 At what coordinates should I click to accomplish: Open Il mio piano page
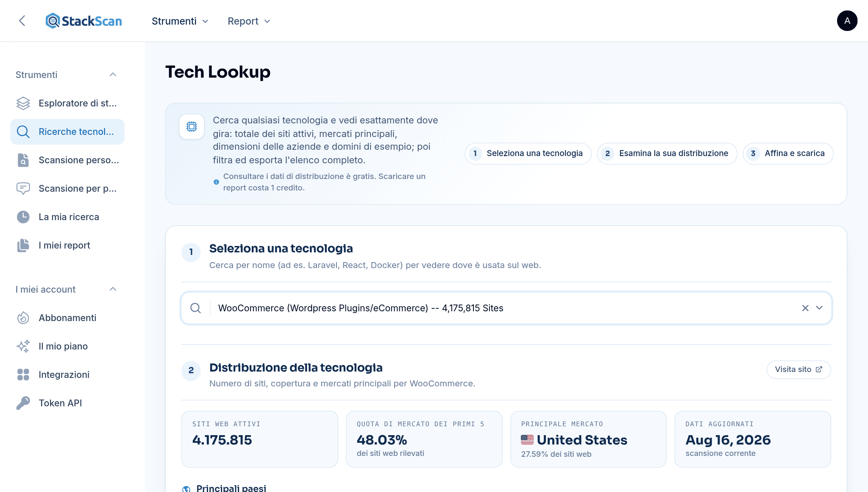67,346
